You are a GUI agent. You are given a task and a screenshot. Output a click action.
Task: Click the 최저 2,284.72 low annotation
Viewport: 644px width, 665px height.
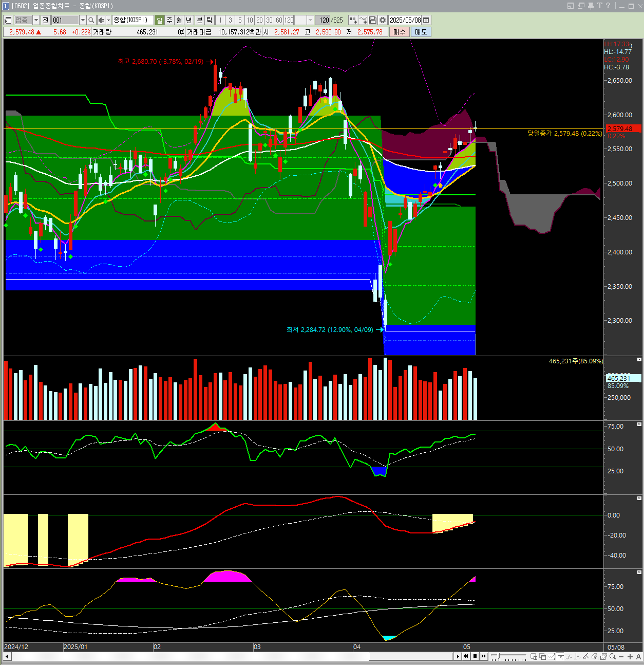[330, 329]
